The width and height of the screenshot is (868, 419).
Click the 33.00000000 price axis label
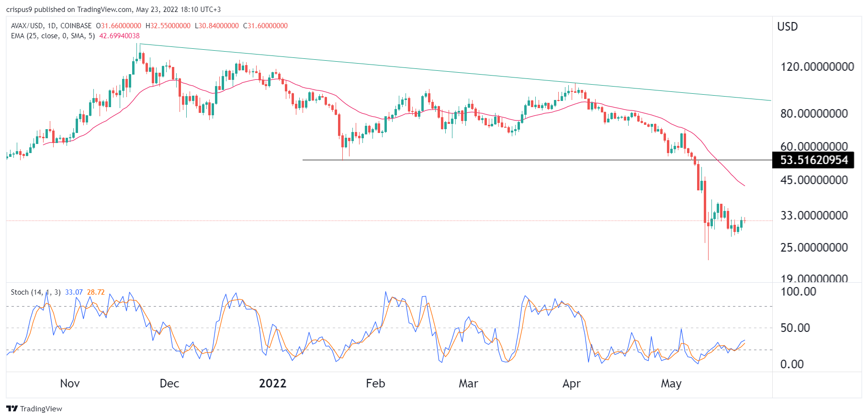[x=814, y=215]
